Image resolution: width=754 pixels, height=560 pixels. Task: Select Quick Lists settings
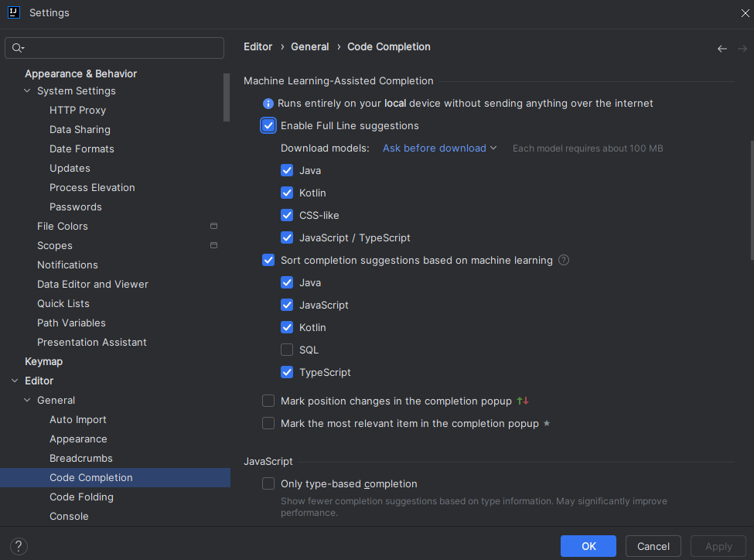pyautogui.click(x=63, y=303)
